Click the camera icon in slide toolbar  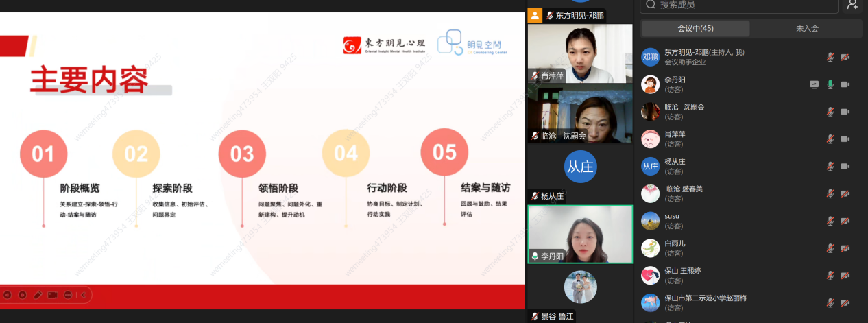coord(53,295)
